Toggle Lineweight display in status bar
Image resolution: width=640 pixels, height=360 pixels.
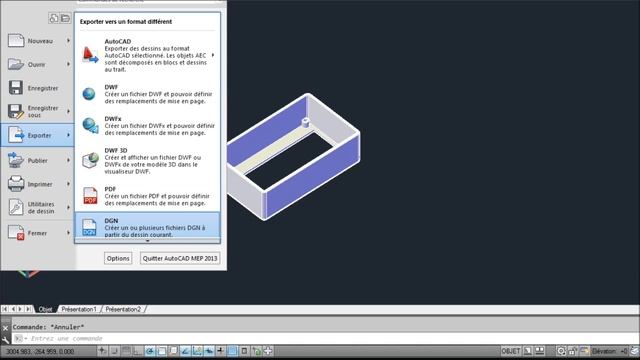[x=220, y=351]
